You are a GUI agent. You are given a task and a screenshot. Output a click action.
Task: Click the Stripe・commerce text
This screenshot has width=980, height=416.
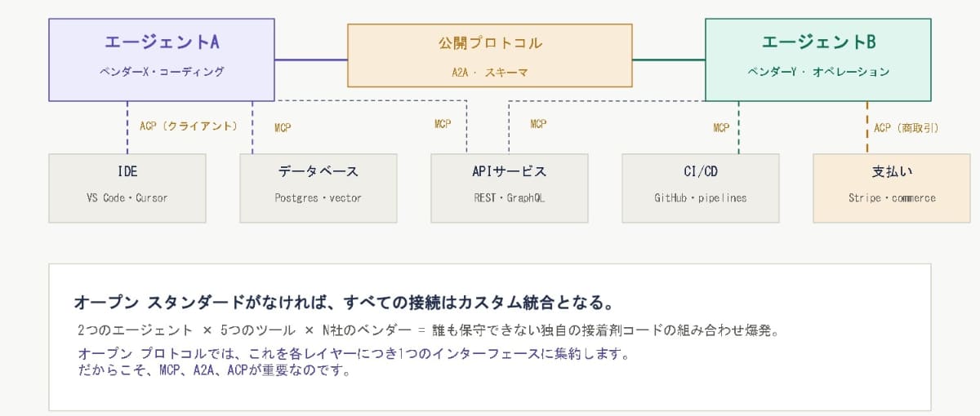pyautogui.click(x=892, y=198)
